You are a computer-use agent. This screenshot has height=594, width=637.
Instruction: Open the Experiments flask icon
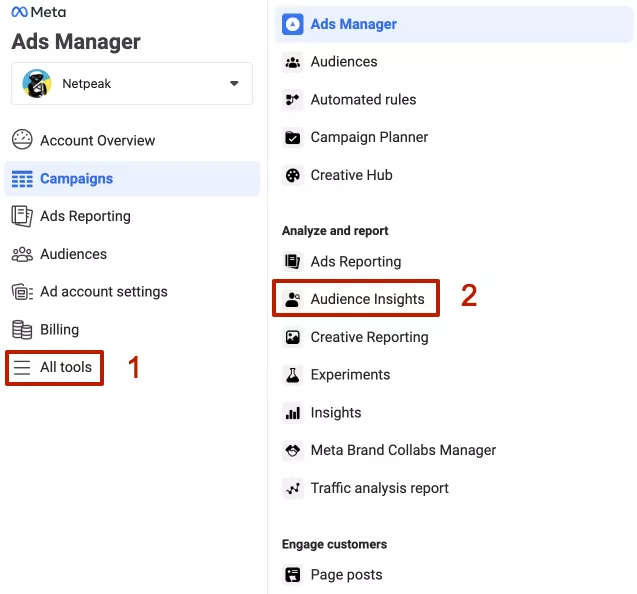pyautogui.click(x=292, y=375)
